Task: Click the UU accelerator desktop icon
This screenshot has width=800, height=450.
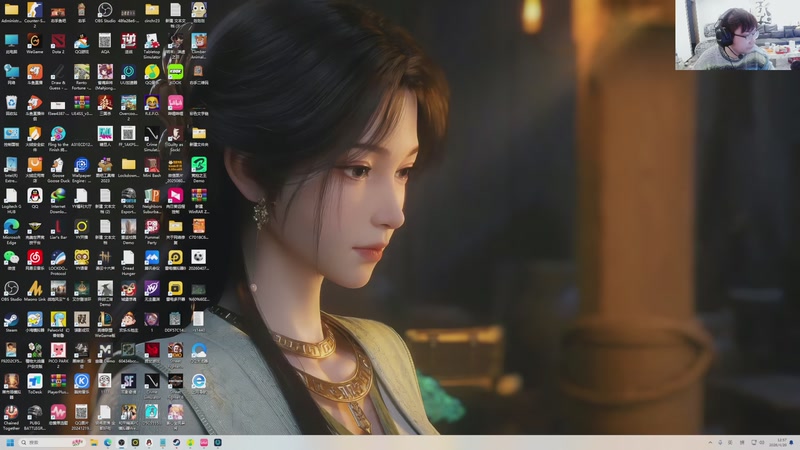Action: point(129,74)
